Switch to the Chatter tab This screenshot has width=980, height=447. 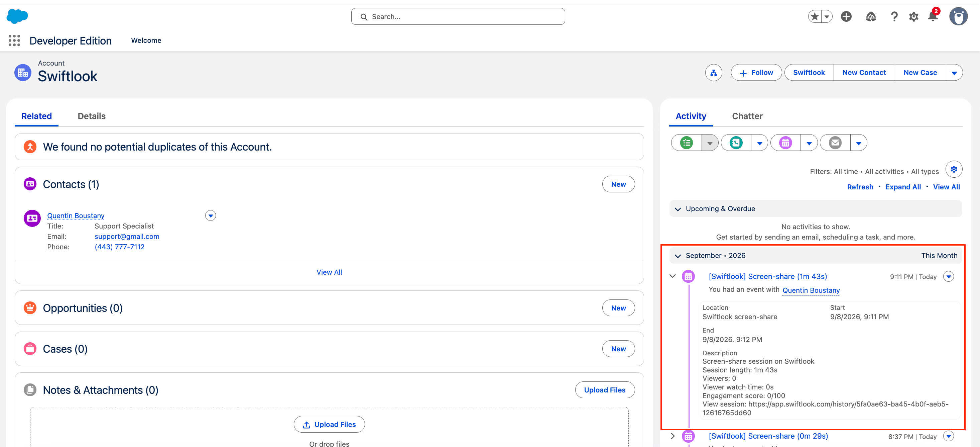(x=747, y=116)
